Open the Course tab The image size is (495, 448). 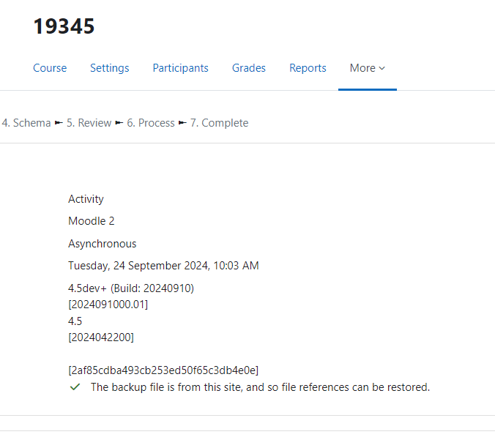[50, 68]
